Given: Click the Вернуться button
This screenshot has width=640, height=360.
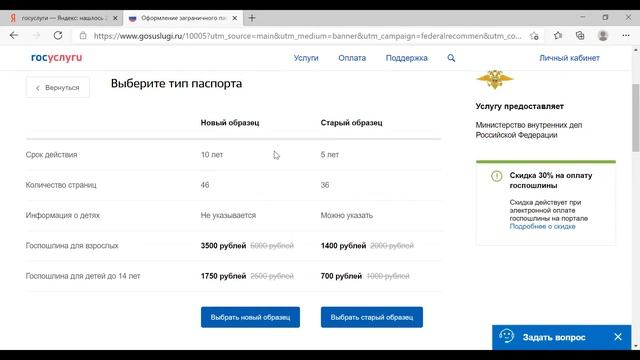Looking at the screenshot, I should pos(58,87).
